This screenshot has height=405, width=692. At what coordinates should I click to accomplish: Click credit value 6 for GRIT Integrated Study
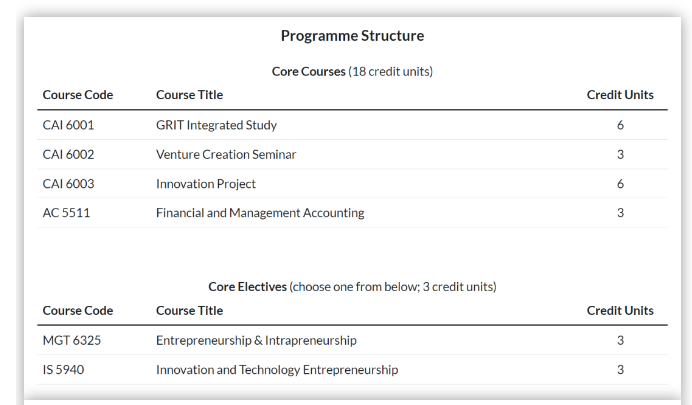pyautogui.click(x=620, y=125)
